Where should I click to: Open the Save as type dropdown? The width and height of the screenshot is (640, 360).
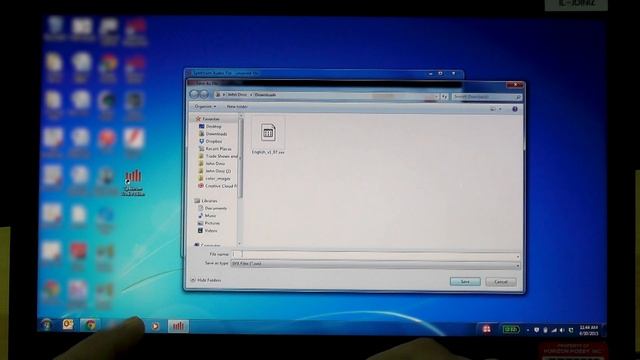coord(376,264)
